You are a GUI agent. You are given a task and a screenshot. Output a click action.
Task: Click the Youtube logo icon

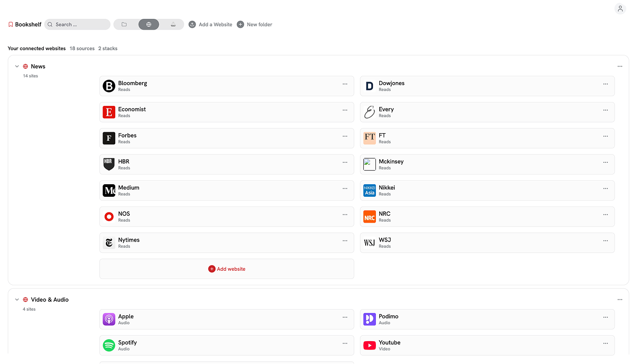click(x=370, y=346)
